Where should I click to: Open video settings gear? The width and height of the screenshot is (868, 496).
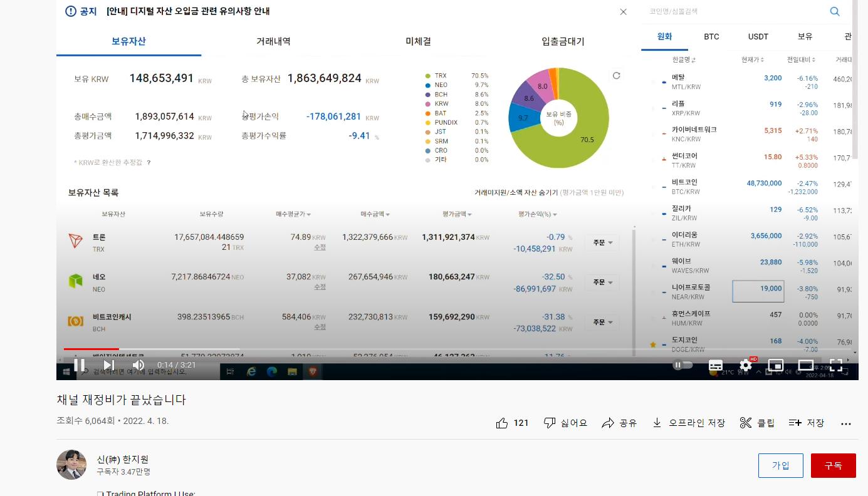(x=746, y=365)
